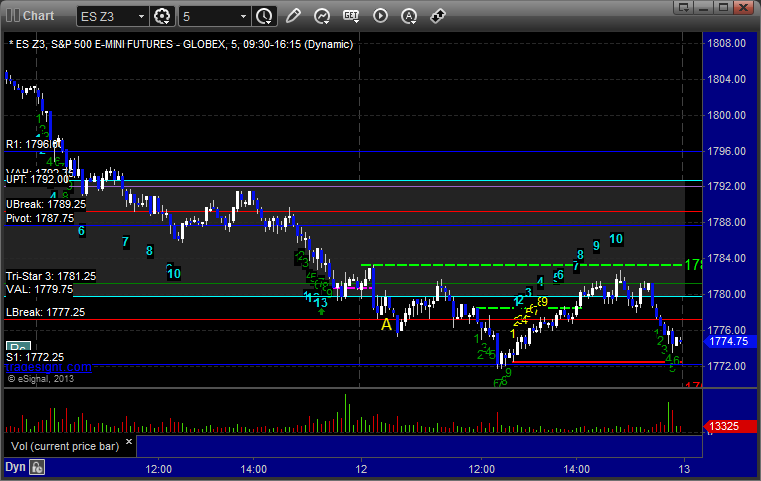761x481 pixels.
Task: Select the Pivot: 1787.75 label
Action: [x=40, y=218]
